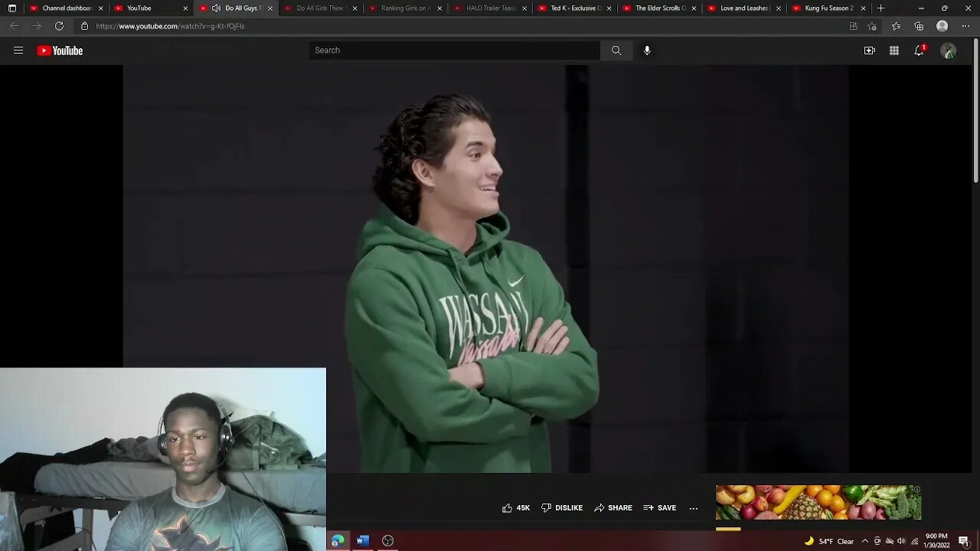Close the HALO Trailer Teaser tab
The image size is (980, 551).
point(524,8)
